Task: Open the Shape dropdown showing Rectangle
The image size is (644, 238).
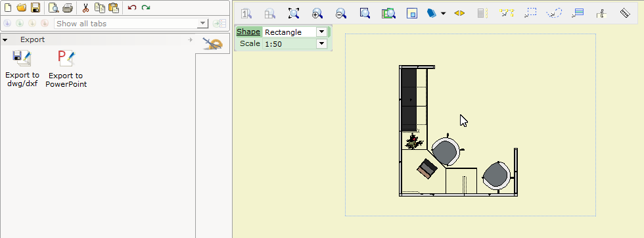Action: click(x=321, y=32)
